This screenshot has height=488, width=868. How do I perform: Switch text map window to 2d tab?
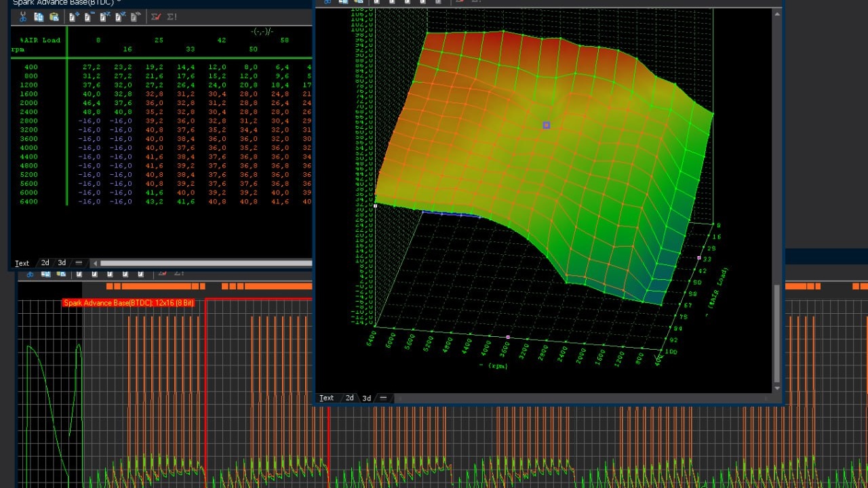point(45,263)
